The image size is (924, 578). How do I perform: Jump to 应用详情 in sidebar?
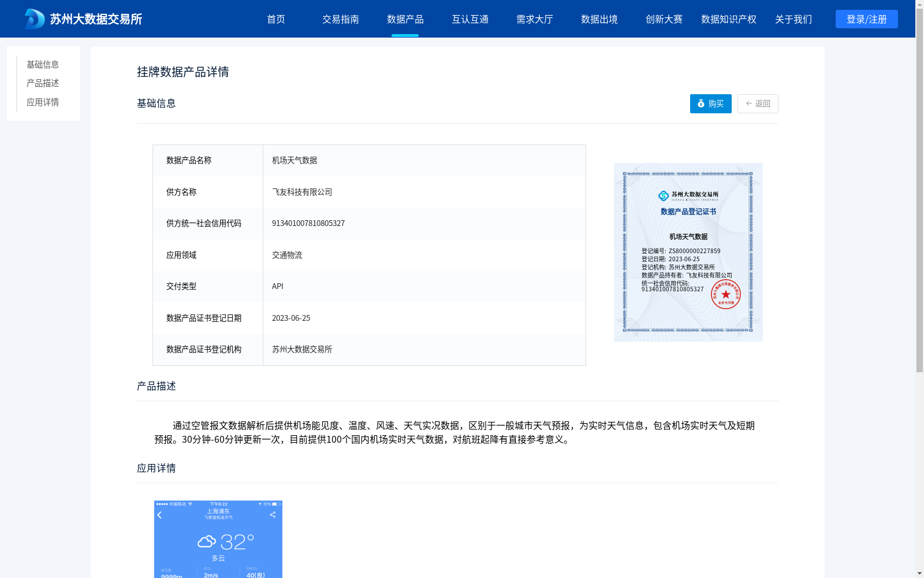pyautogui.click(x=43, y=102)
